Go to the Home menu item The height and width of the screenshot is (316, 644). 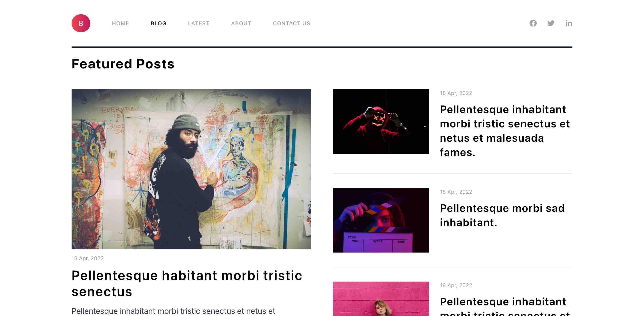[x=120, y=23]
